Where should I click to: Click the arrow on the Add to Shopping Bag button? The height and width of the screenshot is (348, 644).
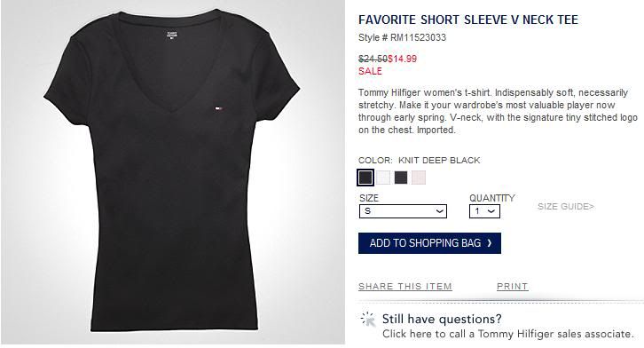coord(490,243)
